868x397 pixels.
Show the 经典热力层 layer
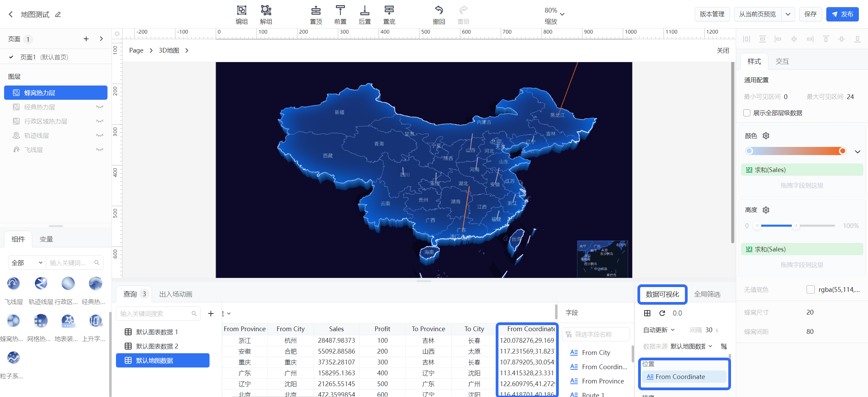coord(99,107)
